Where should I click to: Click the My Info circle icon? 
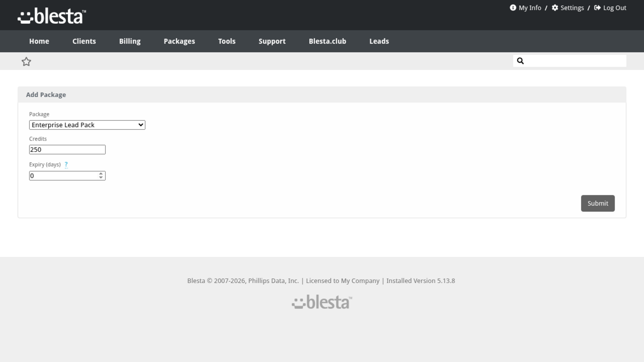pyautogui.click(x=513, y=8)
